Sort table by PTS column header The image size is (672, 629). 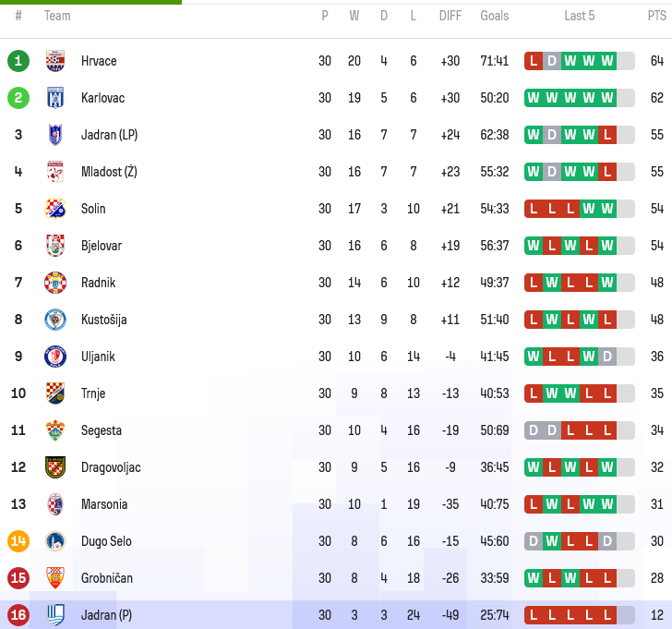pos(656,16)
